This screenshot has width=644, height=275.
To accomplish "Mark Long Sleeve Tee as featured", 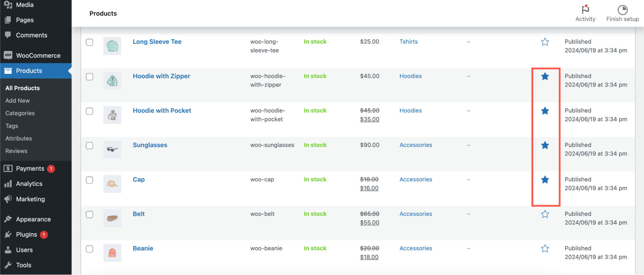I will [x=545, y=42].
